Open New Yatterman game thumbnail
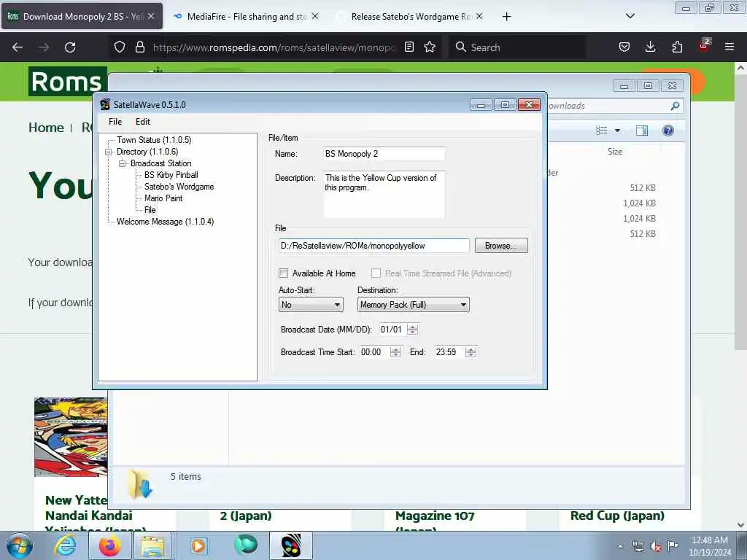 point(71,437)
